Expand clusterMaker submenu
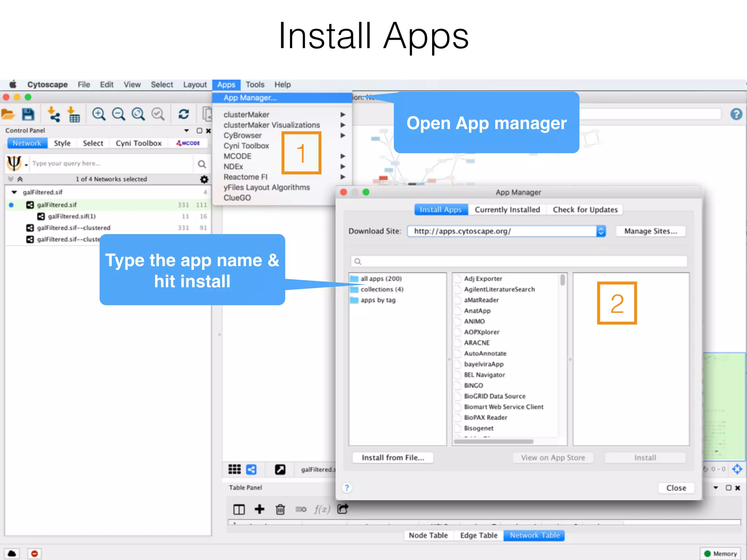This screenshot has width=747, height=560. 342,114
